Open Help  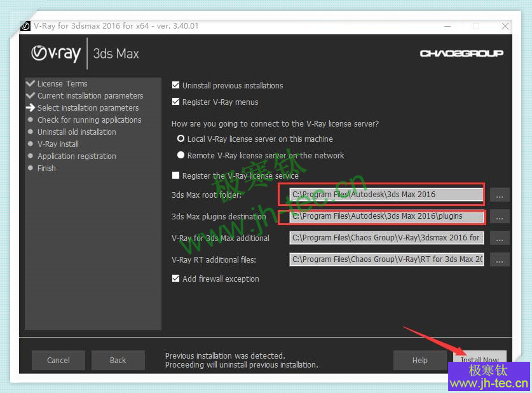[419, 361]
